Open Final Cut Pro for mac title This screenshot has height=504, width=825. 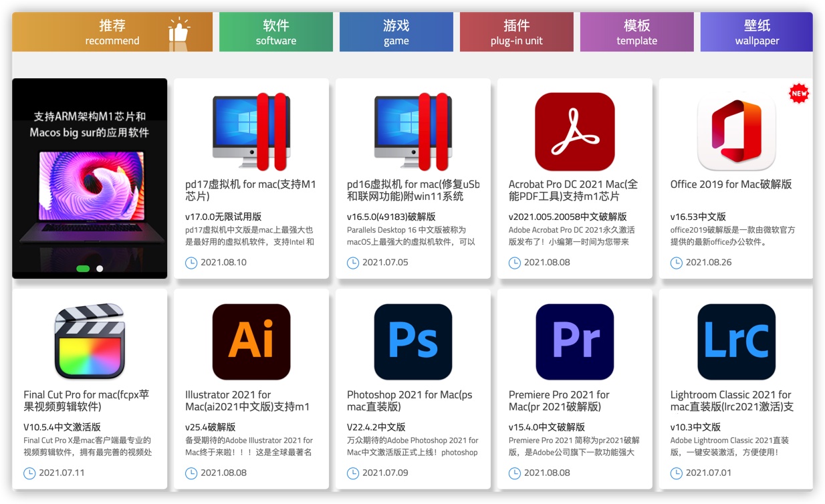click(x=86, y=401)
